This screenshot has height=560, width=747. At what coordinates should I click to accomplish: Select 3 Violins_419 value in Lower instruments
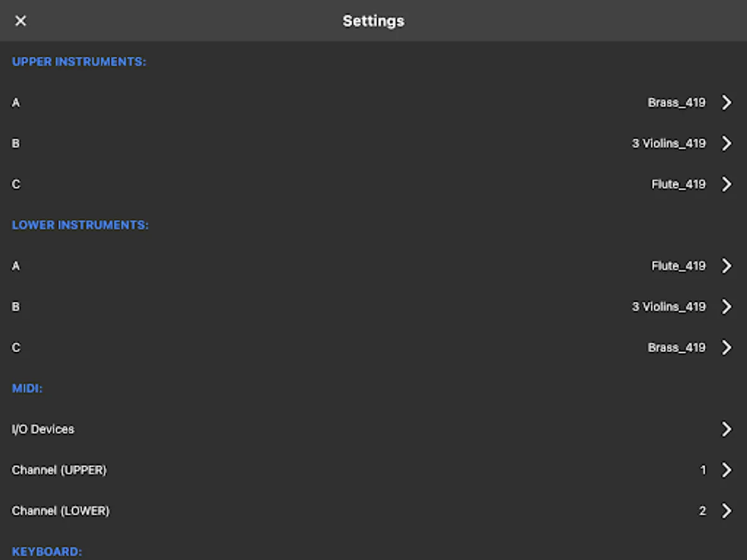coord(669,307)
